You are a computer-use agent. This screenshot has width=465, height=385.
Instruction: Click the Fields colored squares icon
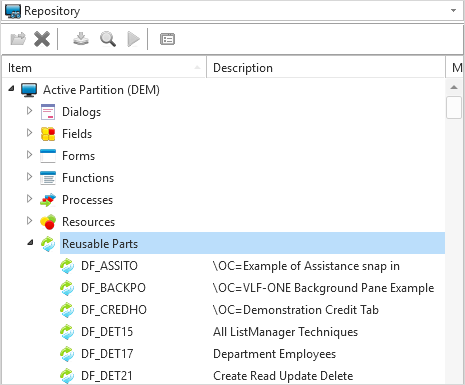[x=48, y=134]
